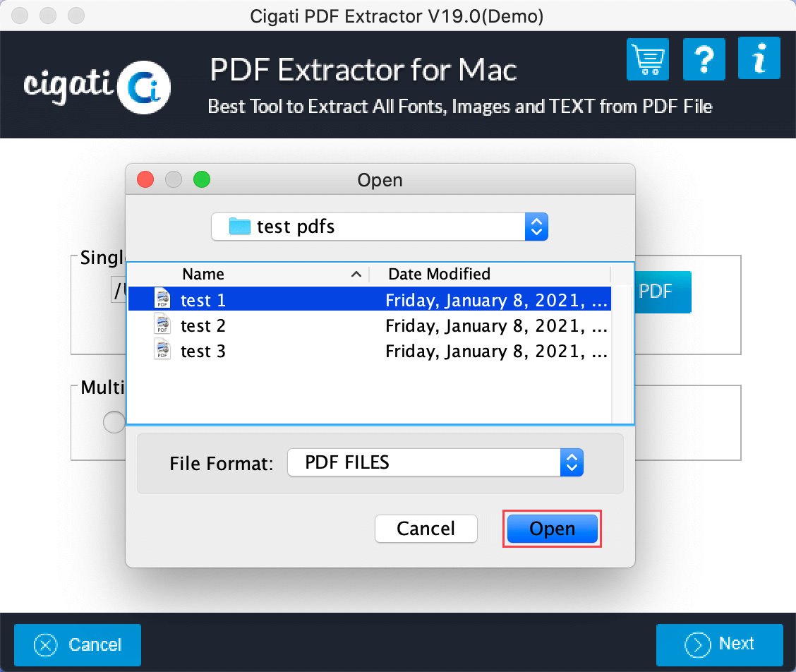The height and width of the screenshot is (672, 796).
Task: Proceed with the Next button
Action: 719,645
